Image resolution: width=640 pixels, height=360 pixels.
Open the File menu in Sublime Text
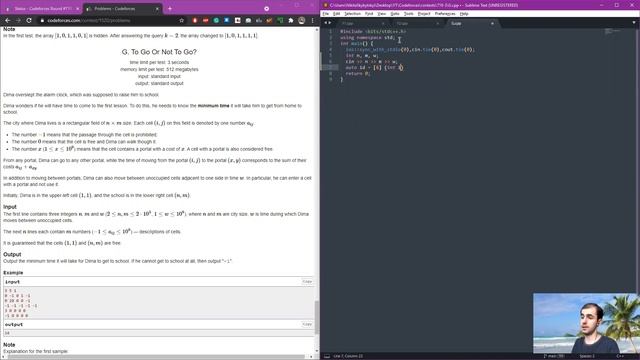[x=326, y=13]
